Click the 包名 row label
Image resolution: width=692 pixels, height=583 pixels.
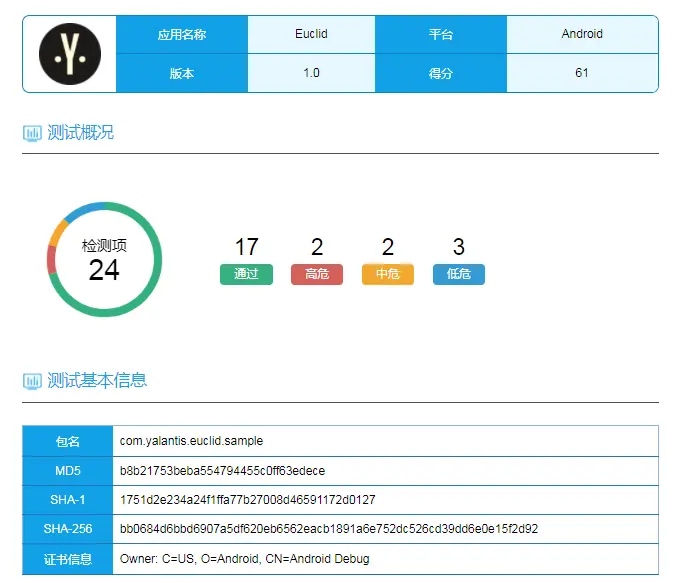point(68,441)
